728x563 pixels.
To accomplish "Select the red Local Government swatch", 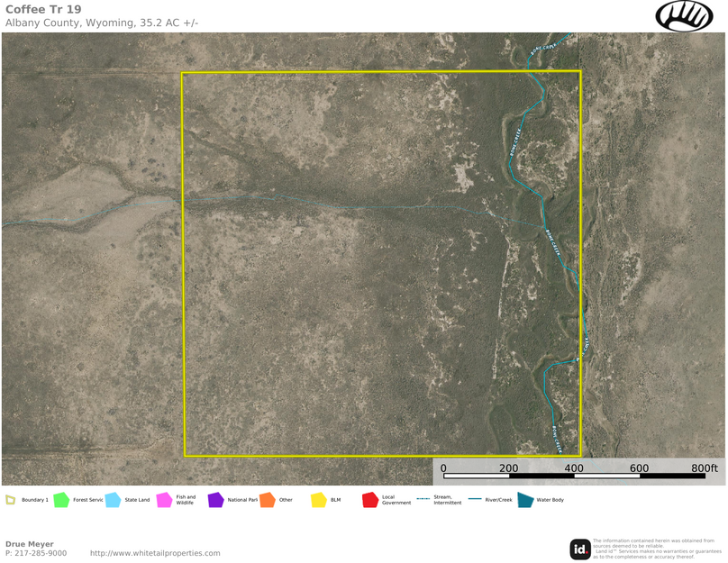I will click(x=369, y=500).
